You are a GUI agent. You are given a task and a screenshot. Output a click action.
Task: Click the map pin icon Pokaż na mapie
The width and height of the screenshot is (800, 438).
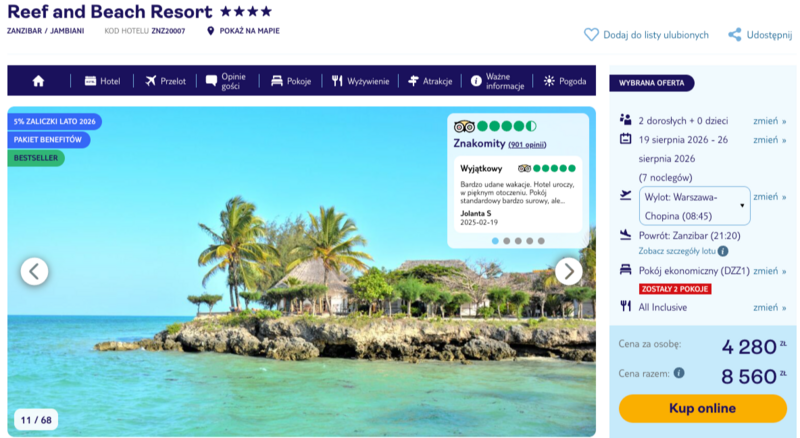pos(210,31)
